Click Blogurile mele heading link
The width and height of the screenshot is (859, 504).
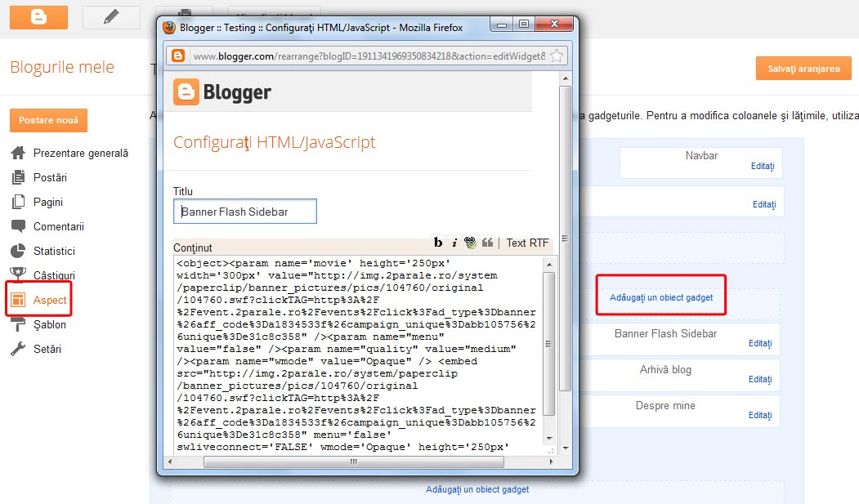pyautogui.click(x=62, y=67)
